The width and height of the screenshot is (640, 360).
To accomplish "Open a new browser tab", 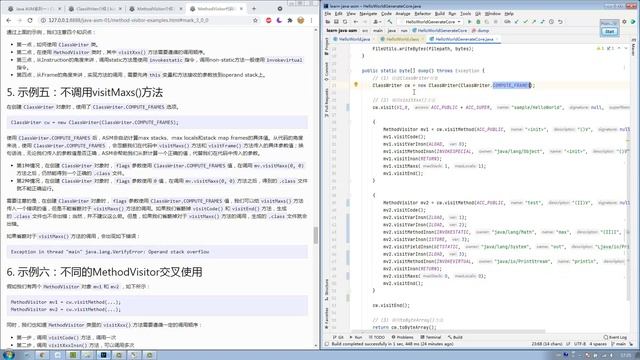I will tap(254, 8).
